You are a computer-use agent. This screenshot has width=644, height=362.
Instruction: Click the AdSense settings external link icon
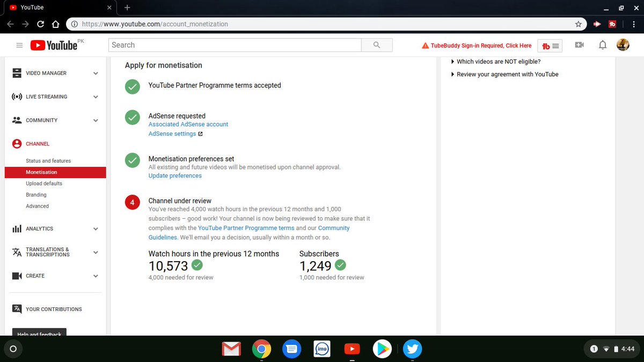tap(200, 134)
